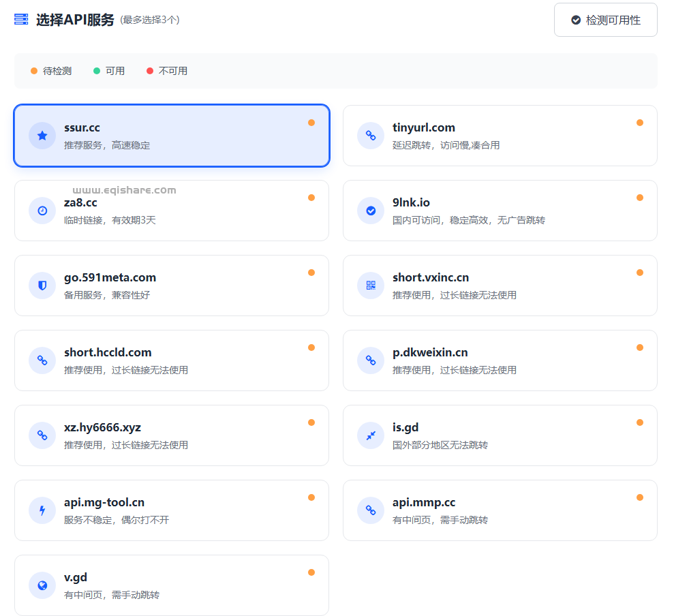
Task: Pick the api.mmp.cc service name
Action: click(424, 502)
